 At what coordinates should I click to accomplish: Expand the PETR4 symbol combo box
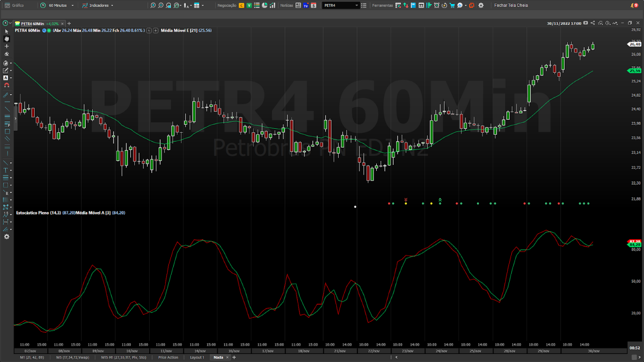[x=356, y=5]
